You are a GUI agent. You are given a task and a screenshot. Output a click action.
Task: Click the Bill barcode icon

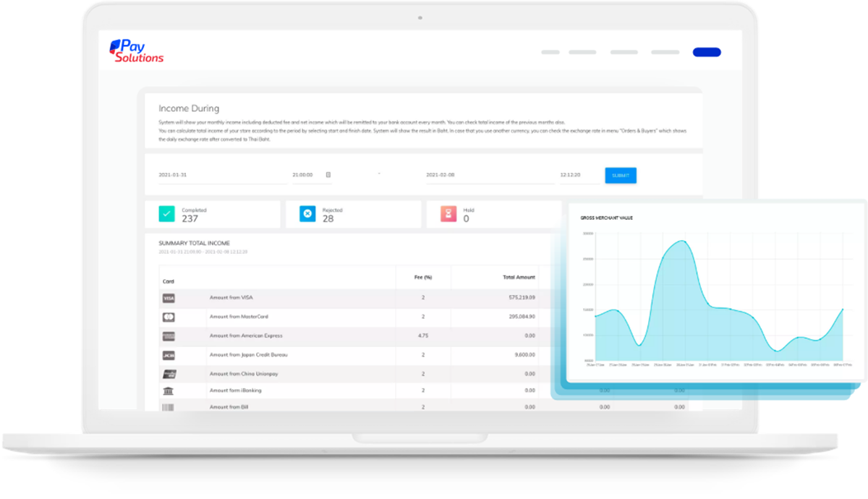click(169, 407)
